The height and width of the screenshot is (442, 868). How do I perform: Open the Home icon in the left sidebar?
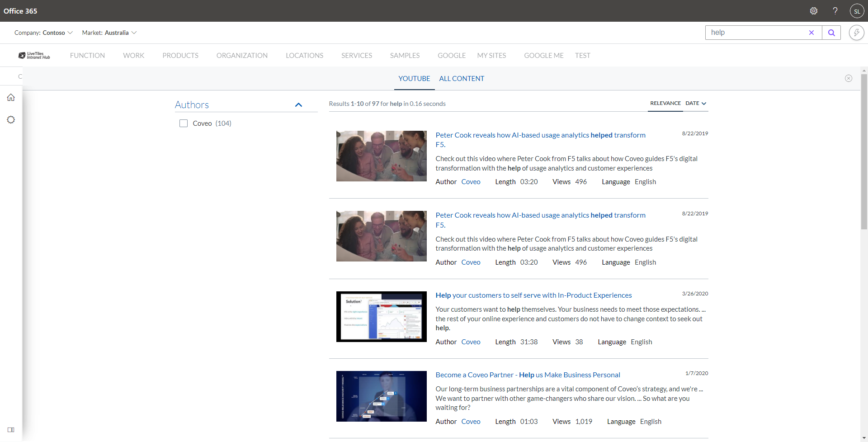(x=11, y=97)
